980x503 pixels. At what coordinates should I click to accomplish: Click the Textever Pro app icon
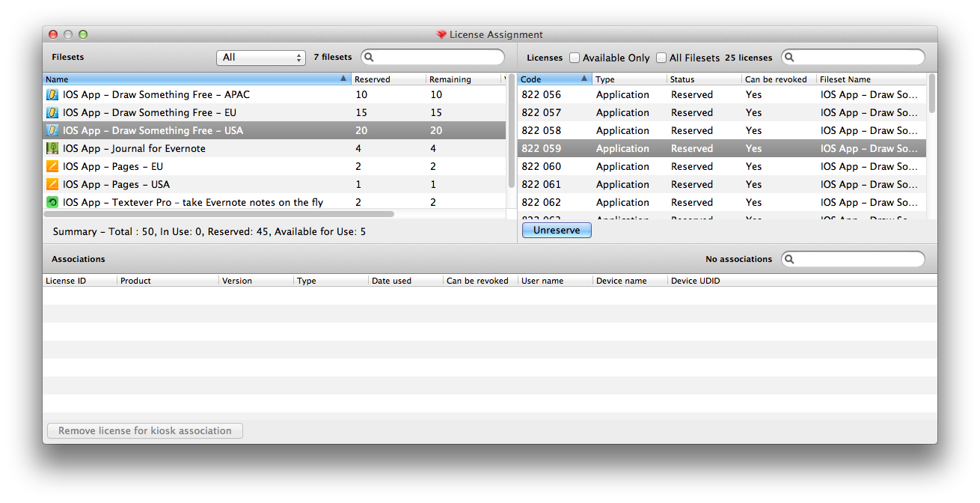click(52, 202)
